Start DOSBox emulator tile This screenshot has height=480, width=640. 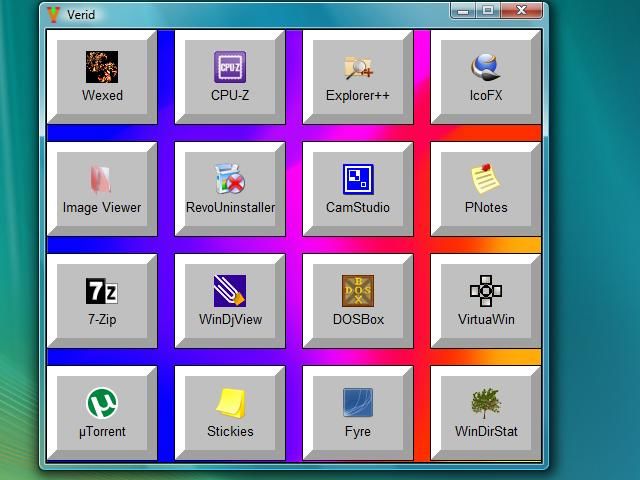(x=358, y=301)
